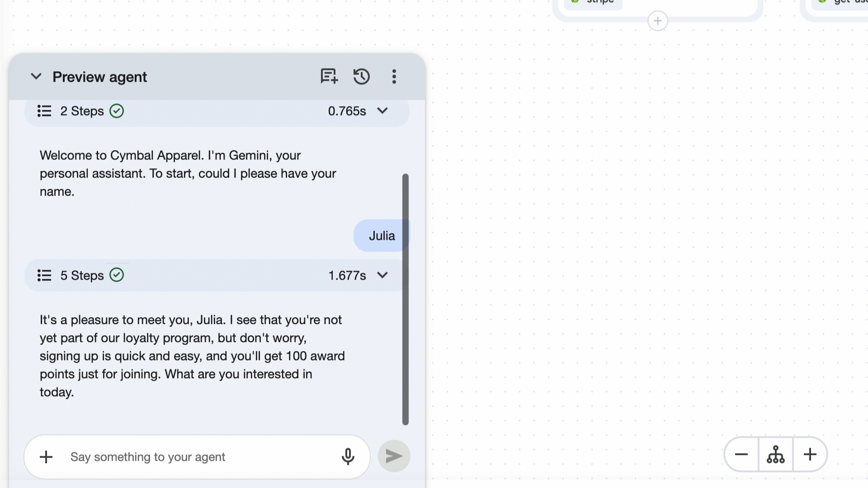Start a new conversation with chat-plus icon
The width and height of the screenshot is (868, 488).
point(329,76)
